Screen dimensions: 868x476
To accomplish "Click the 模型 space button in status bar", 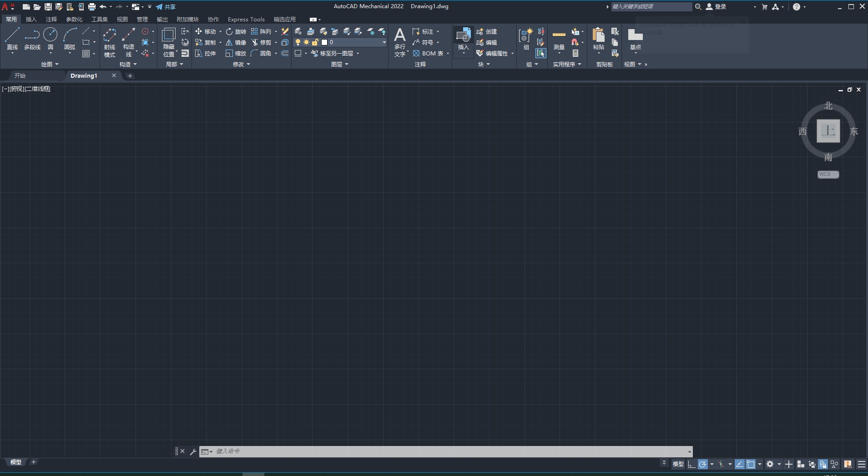I will click(x=678, y=464).
